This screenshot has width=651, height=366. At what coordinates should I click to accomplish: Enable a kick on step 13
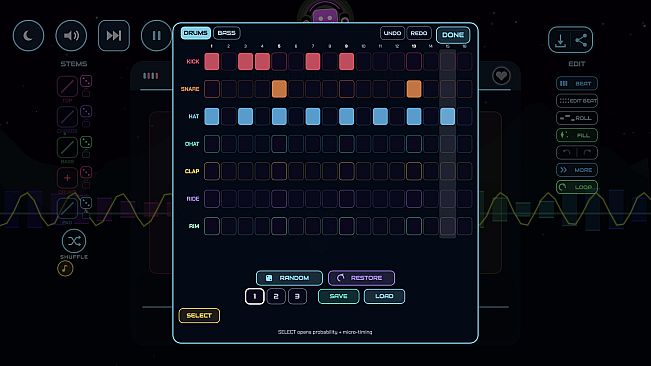click(x=414, y=61)
